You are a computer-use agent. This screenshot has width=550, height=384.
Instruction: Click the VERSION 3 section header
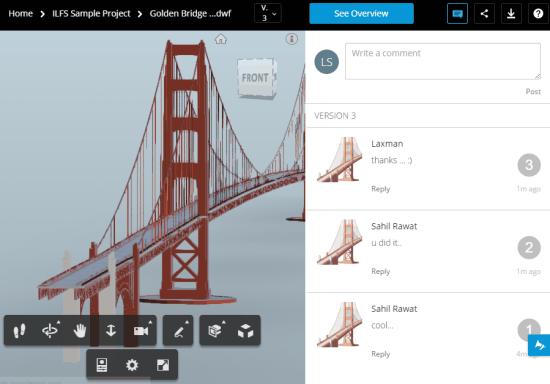pyautogui.click(x=335, y=116)
